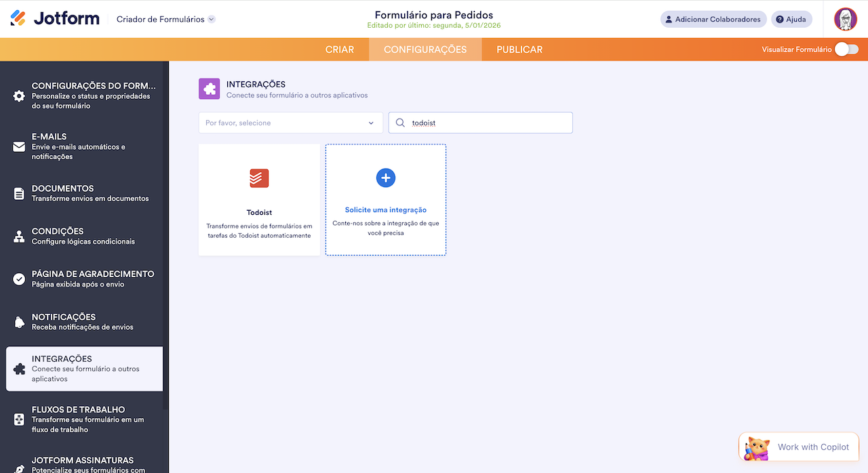Switch to the CRIAR tab
Viewport: 868px width, 473px height.
tap(340, 49)
